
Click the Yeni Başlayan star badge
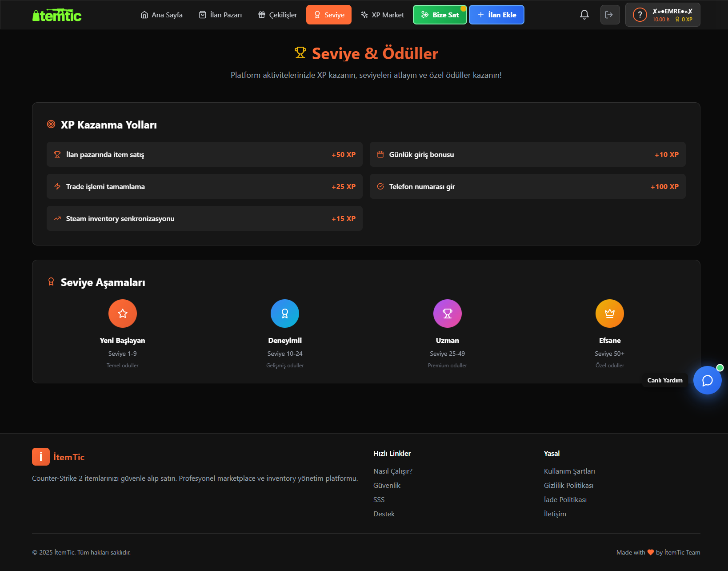tap(122, 314)
